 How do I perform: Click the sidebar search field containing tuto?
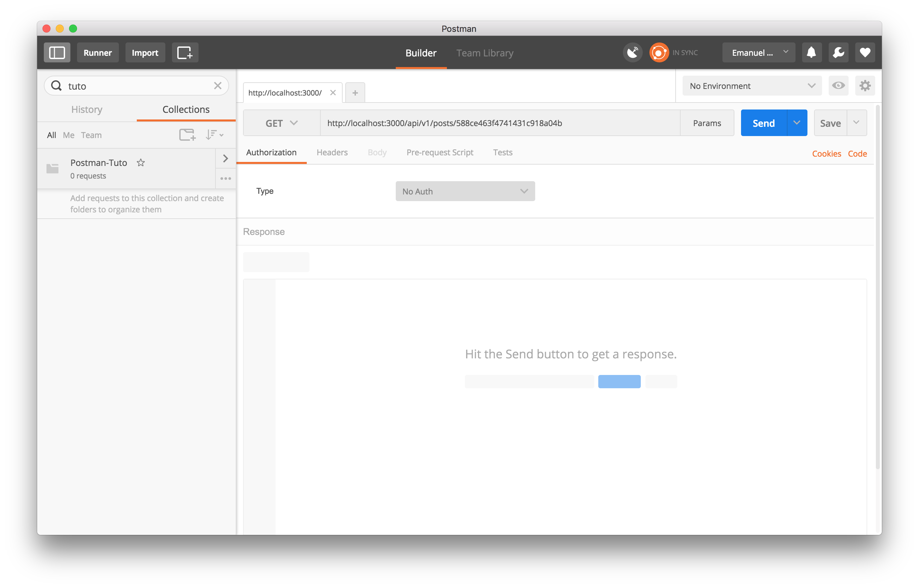pos(136,86)
